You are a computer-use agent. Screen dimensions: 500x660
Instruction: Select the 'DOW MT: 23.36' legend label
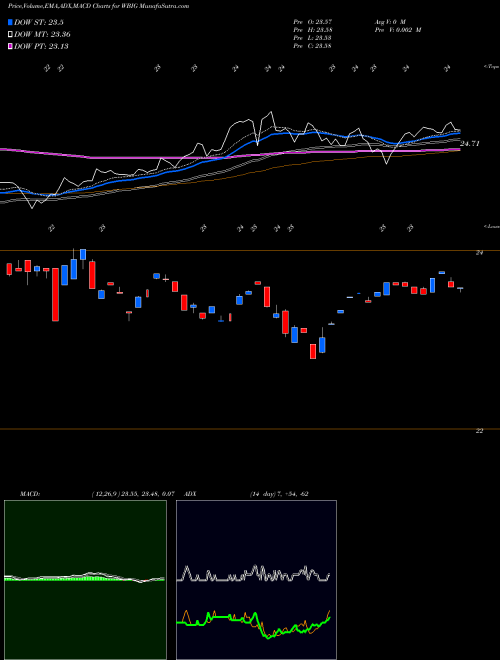42,35
